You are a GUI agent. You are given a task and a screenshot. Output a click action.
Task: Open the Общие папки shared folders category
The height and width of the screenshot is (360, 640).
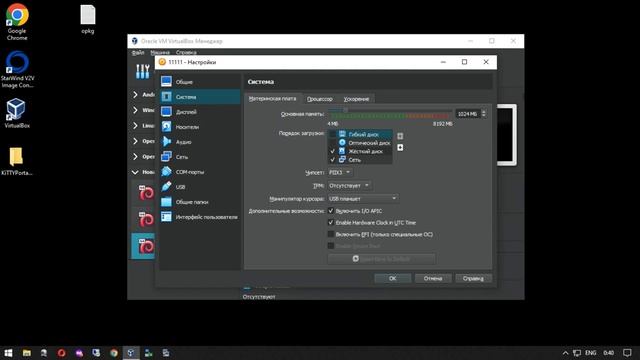[200, 202]
